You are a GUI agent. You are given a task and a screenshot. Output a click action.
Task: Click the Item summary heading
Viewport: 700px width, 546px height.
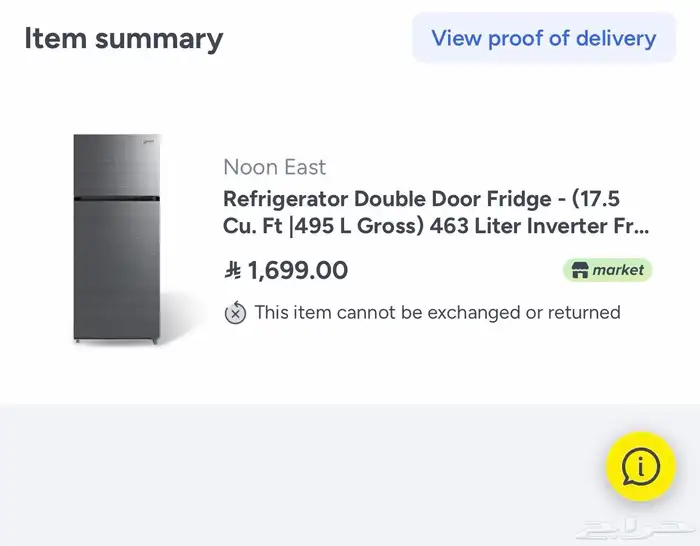(x=123, y=39)
